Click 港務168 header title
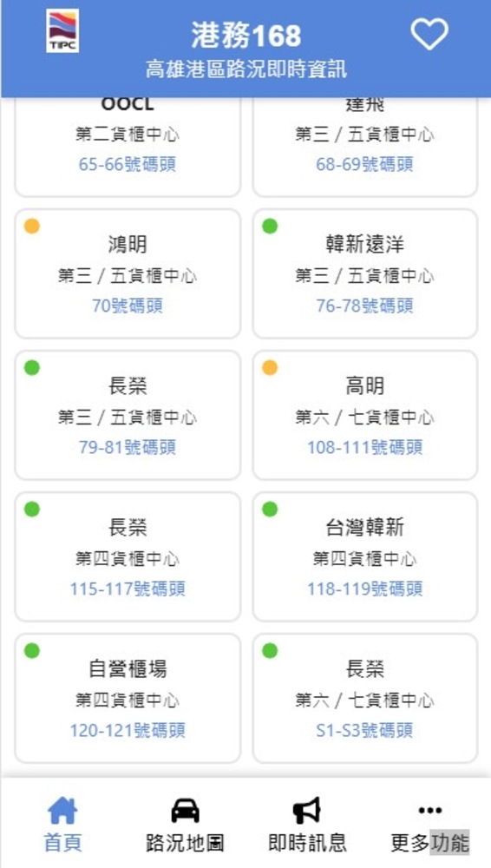 coord(246,36)
